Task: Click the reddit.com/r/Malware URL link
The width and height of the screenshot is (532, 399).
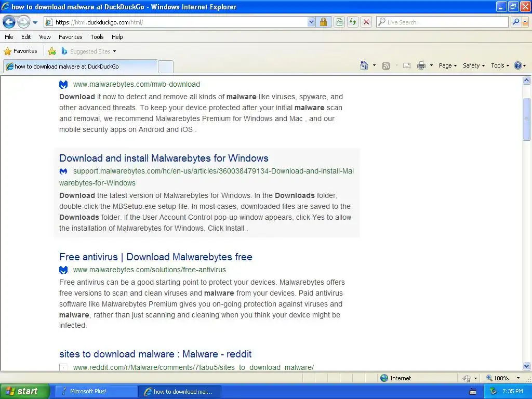Action: coord(193,367)
